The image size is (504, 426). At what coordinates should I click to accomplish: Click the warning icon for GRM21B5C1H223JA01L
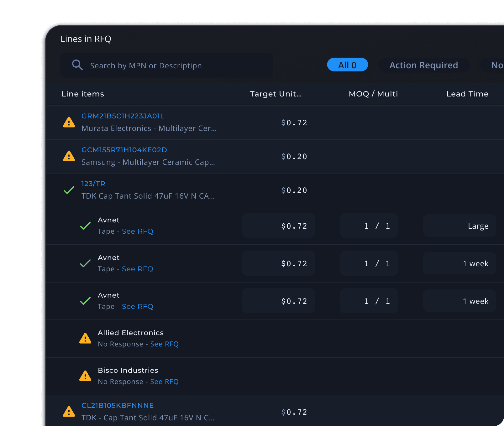[69, 122]
